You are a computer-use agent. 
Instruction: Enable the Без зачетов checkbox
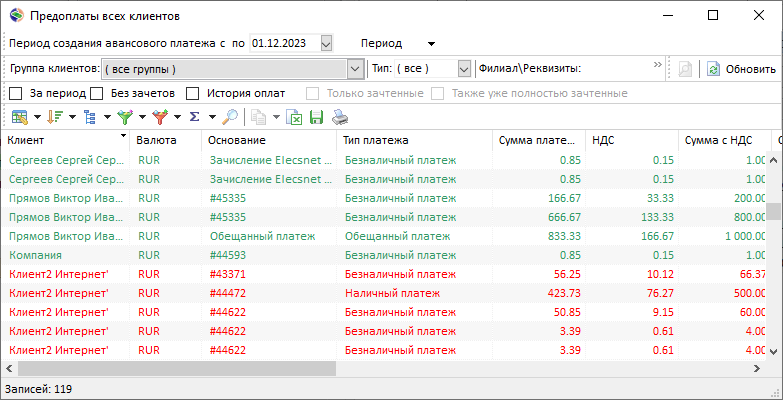pos(96,93)
